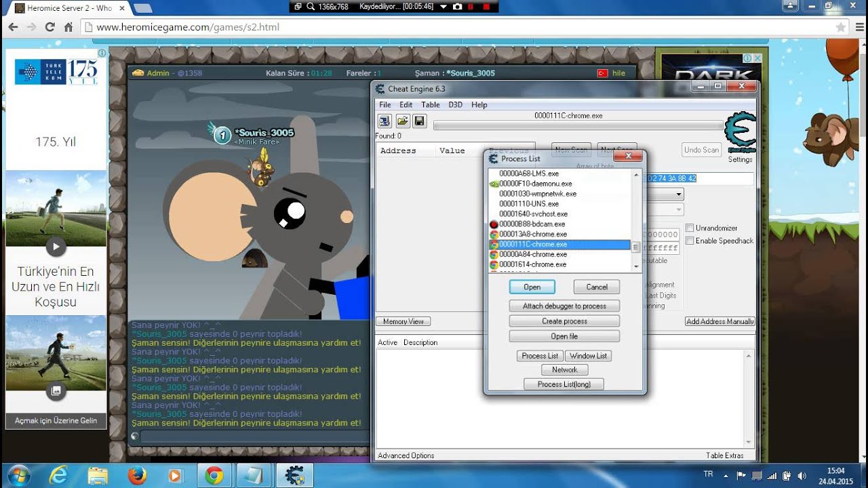Click the Process List button
The image size is (868, 488).
point(540,355)
